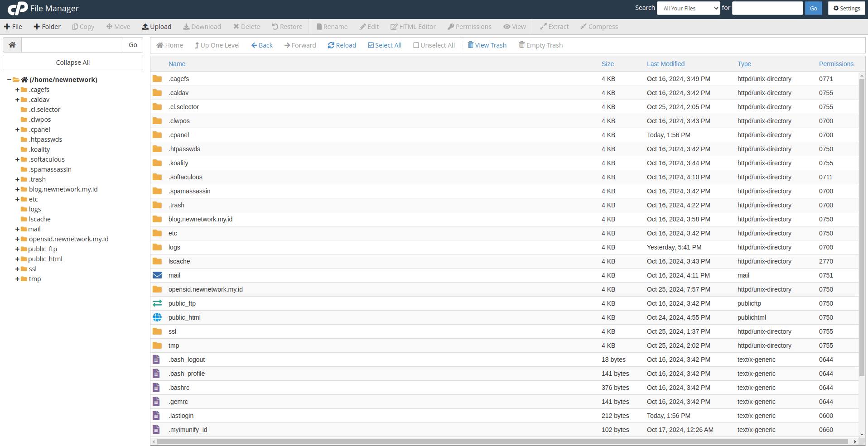Open the public_html globe icon
This screenshot has width=868, height=446.
click(157, 317)
